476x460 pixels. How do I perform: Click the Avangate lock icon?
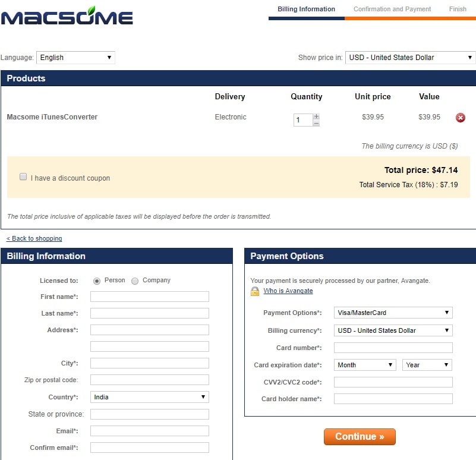(255, 291)
